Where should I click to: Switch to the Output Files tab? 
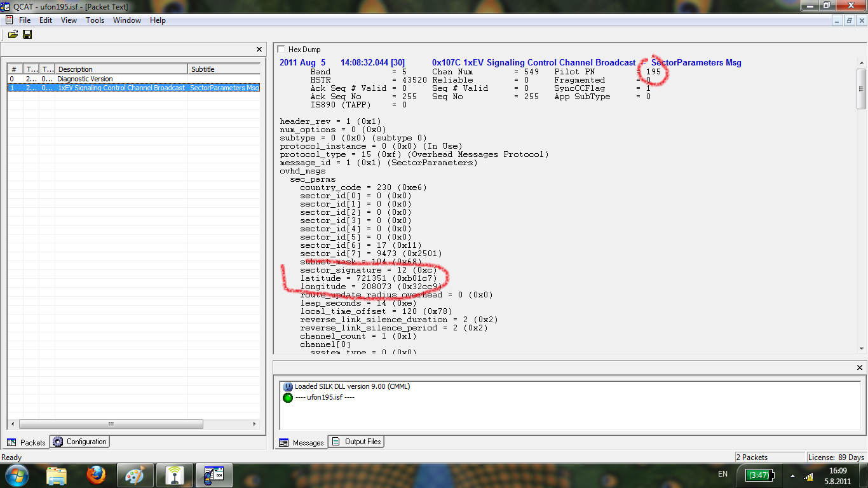tap(356, 442)
